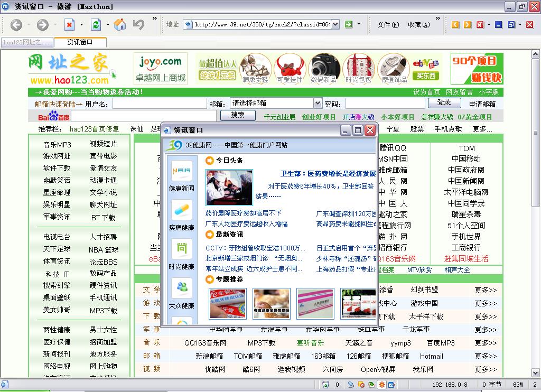541x392 pixels.
Task: Expand the dropdown arrow next to Refresh
Action: (108, 24)
